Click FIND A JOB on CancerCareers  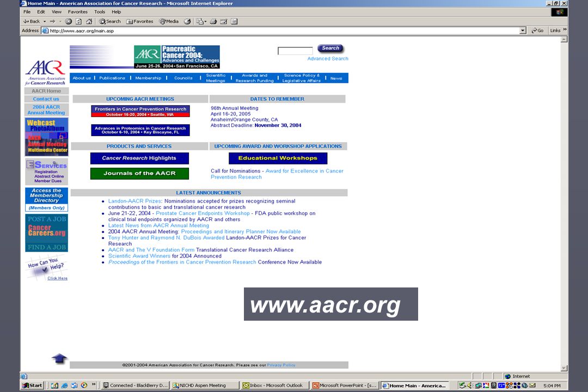(x=47, y=247)
